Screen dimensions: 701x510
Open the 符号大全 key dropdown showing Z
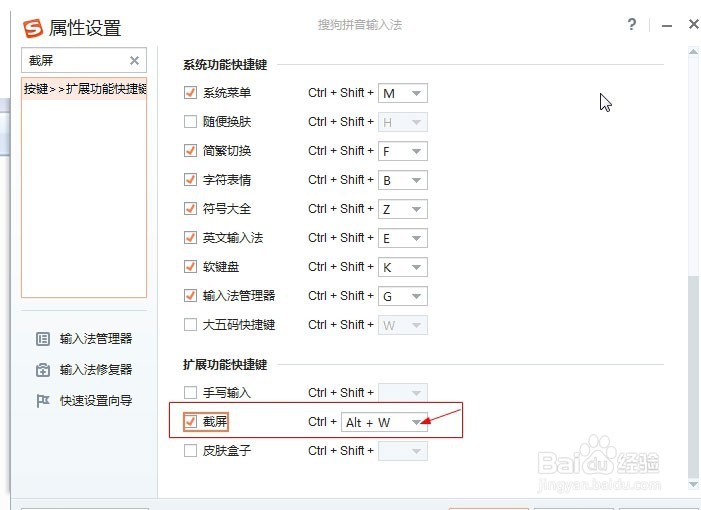[x=403, y=209]
